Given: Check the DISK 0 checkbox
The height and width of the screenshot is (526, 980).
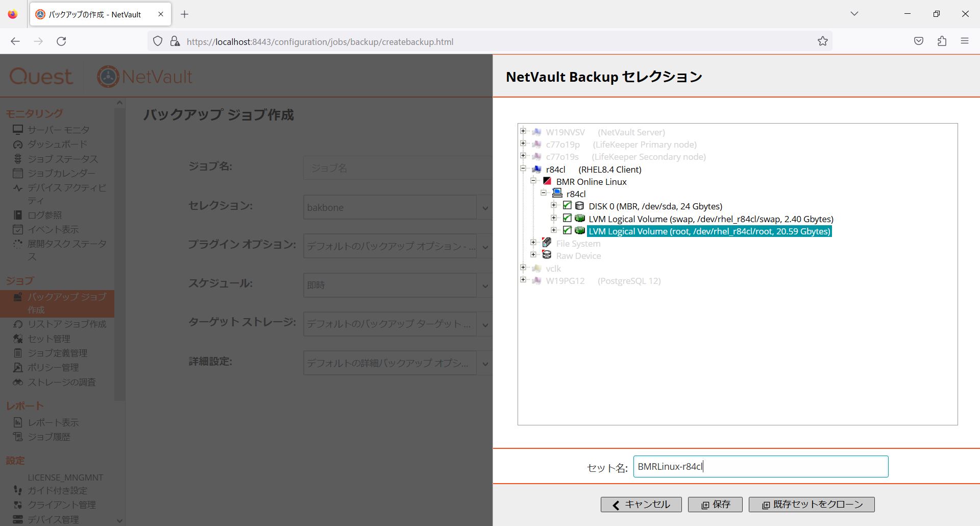Looking at the screenshot, I should pos(567,206).
